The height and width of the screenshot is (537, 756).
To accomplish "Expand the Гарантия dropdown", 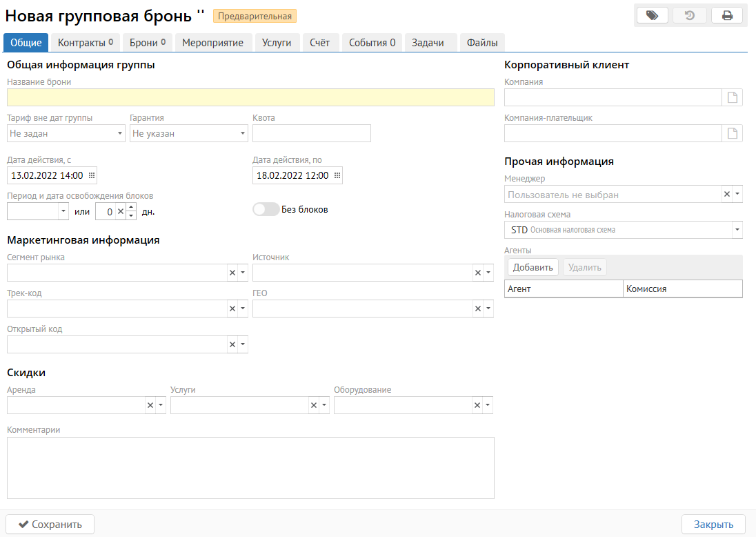I will [x=242, y=133].
